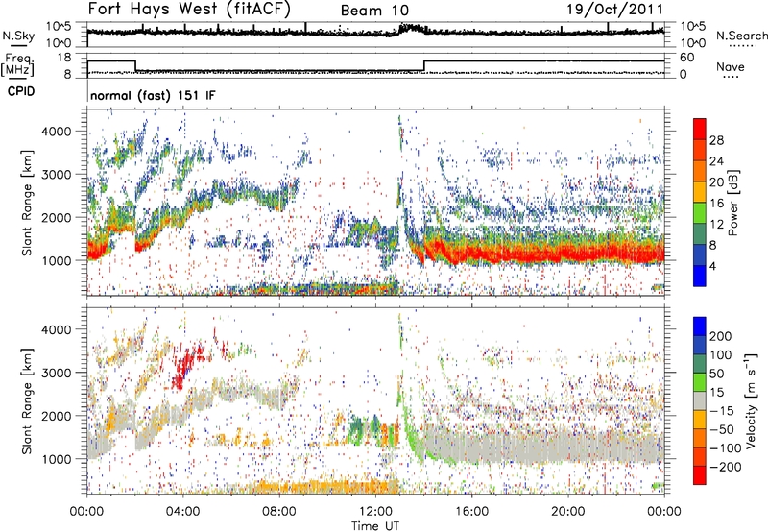Screen dimensions: 768x532
Task: Click the 'Slant Range [km]' label of power panel
Action: (27, 203)
